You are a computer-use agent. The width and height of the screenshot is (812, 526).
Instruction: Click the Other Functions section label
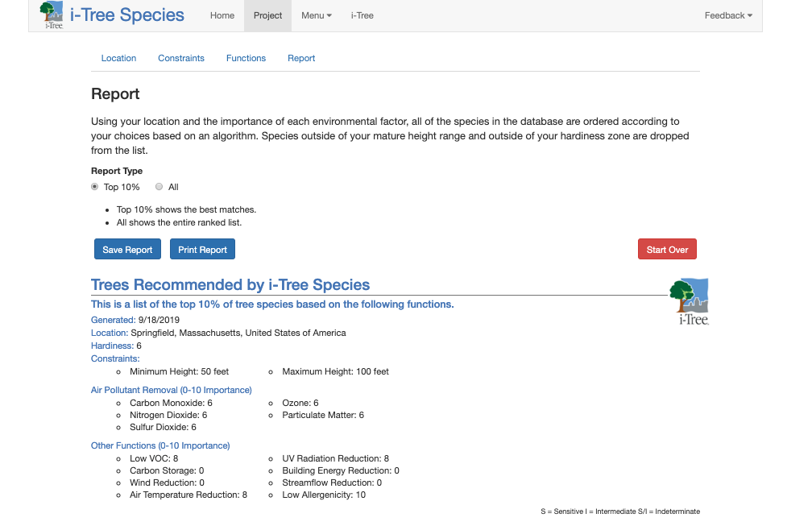pos(160,445)
